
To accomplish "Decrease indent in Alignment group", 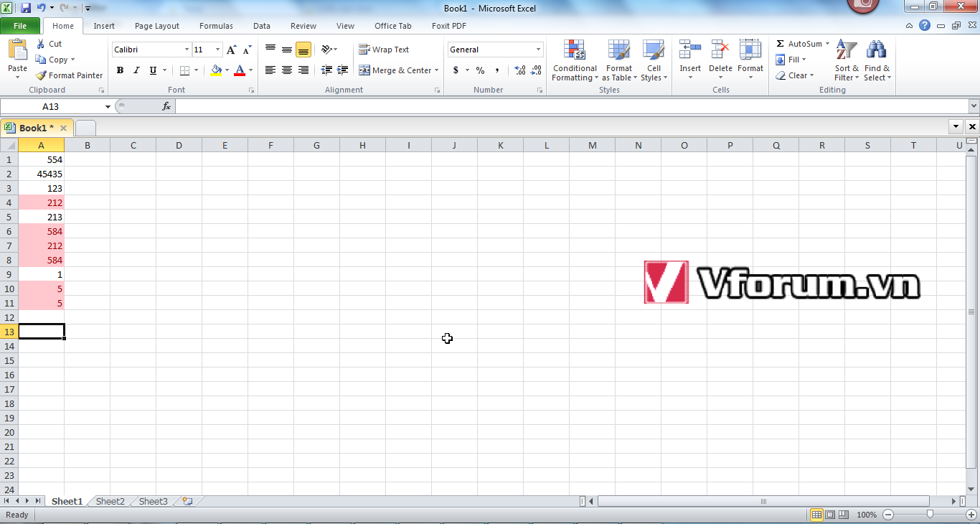I will 326,70.
